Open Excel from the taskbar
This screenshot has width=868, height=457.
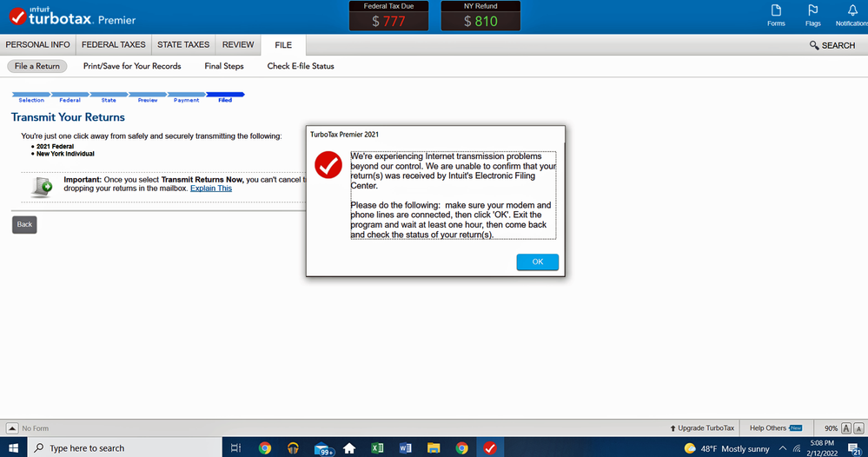378,448
